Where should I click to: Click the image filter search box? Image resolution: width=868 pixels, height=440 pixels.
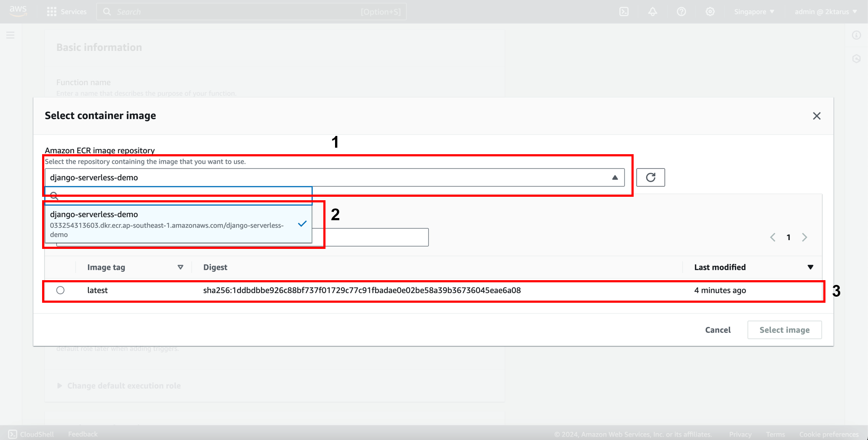(x=377, y=237)
